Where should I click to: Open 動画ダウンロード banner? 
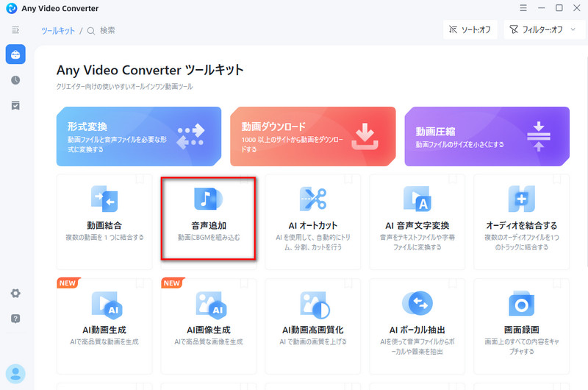click(x=313, y=136)
